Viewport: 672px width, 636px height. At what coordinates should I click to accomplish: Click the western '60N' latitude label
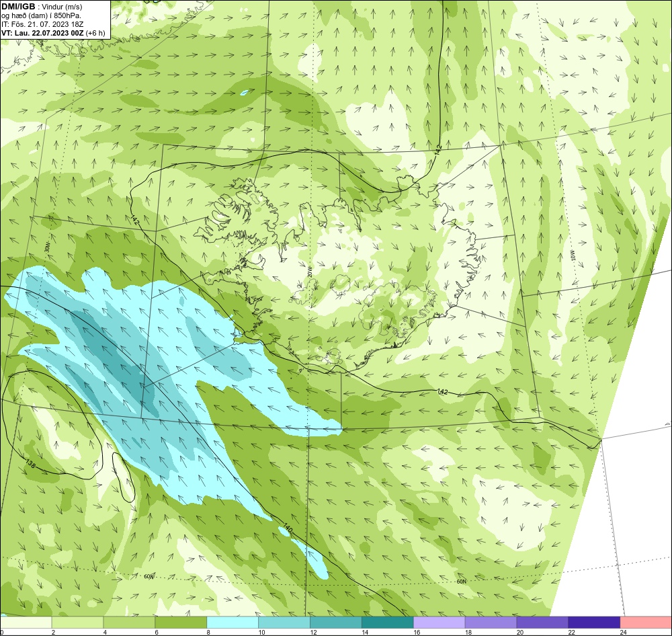click(x=149, y=576)
